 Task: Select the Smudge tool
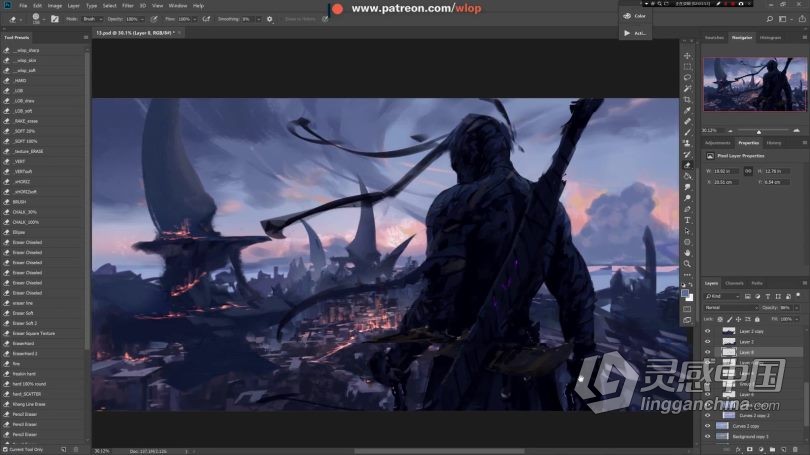click(687, 187)
